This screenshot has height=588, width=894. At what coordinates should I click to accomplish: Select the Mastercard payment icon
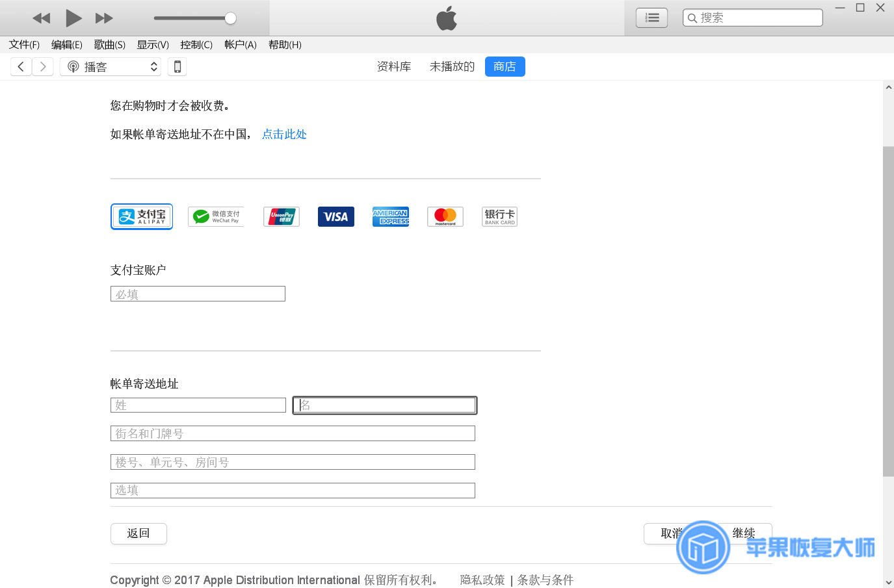click(445, 216)
